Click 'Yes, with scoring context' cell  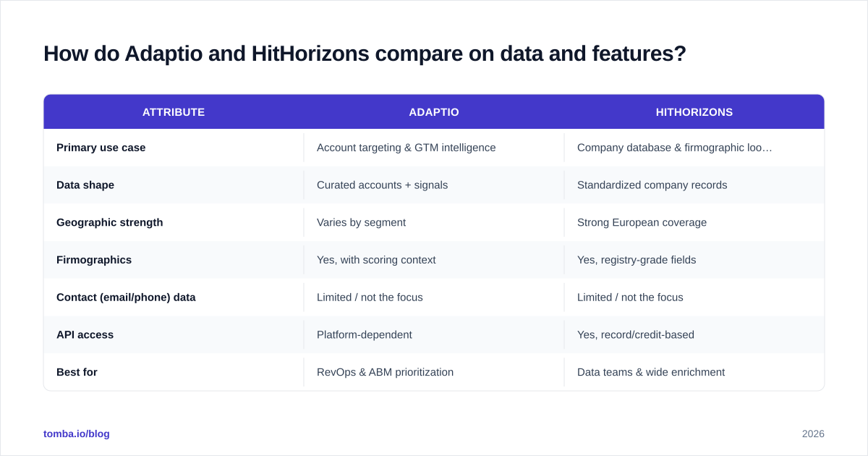tap(376, 260)
